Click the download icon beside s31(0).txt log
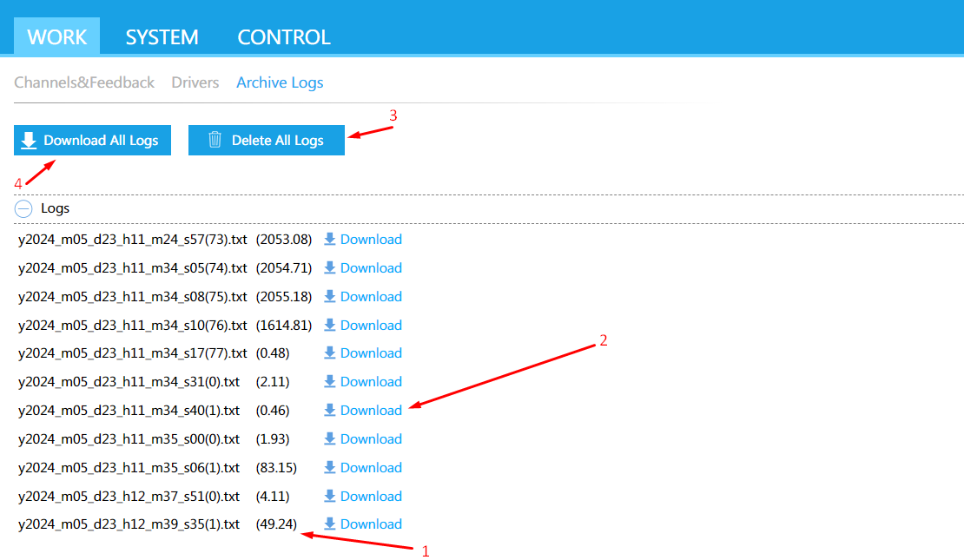This screenshot has height=560, width=964. click(x=330, y=382)
